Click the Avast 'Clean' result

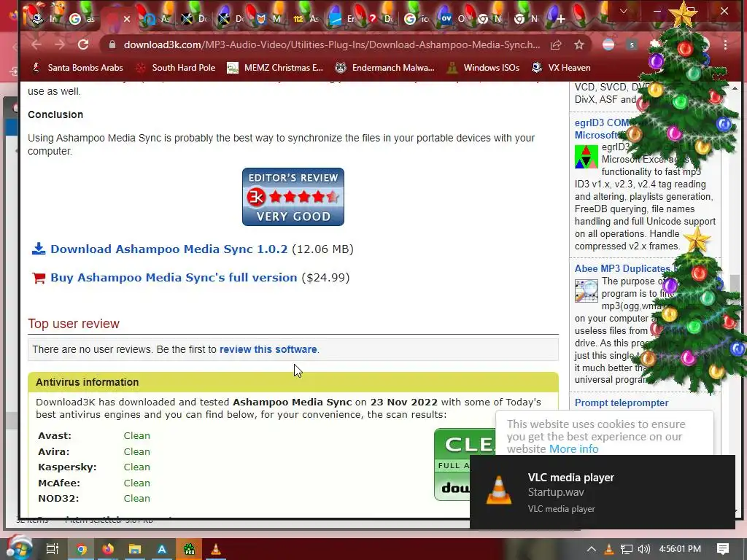pos(136,435)
